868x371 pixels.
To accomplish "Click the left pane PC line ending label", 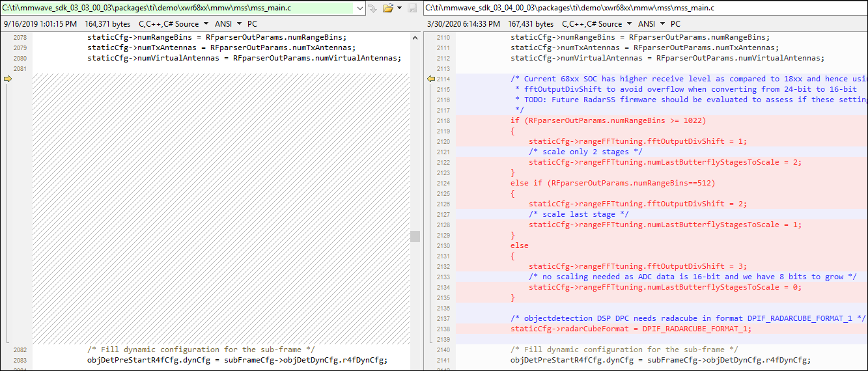I will point(252,24).
